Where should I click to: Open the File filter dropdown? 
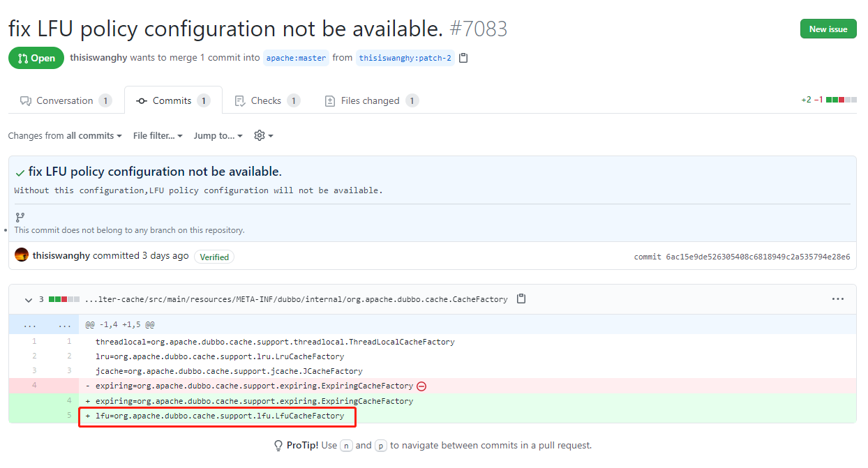coord(158,135)
